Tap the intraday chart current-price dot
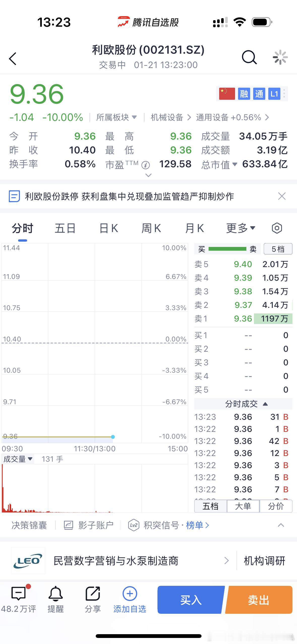The image size is (297, 644). [113, 437]
